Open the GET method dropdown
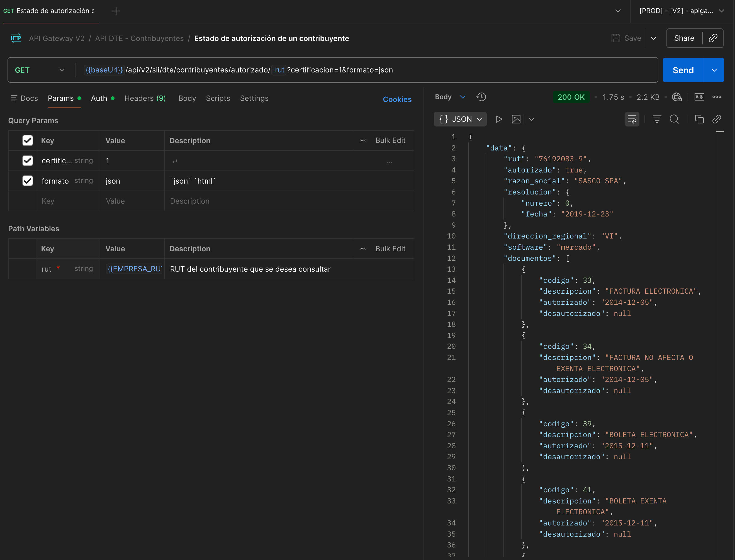 (x=40, y=70)
